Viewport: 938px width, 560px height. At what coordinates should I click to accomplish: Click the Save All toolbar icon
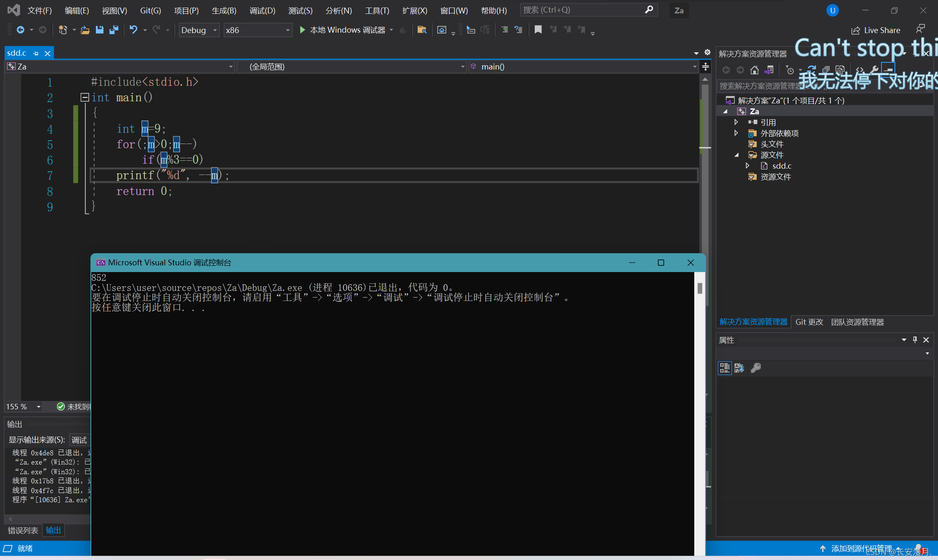[113, 30]
